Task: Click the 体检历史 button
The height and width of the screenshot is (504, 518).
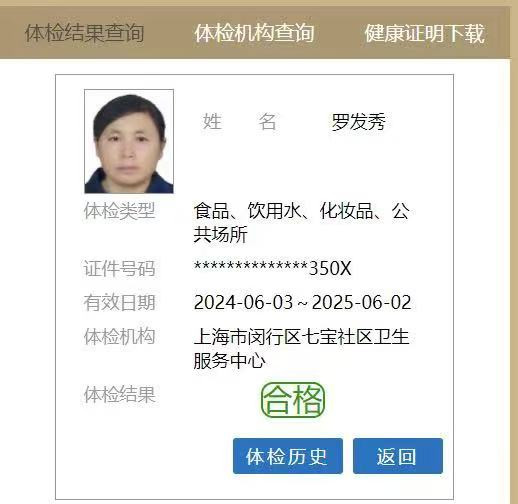Action: pyautogui.click(x=288, y=456)
